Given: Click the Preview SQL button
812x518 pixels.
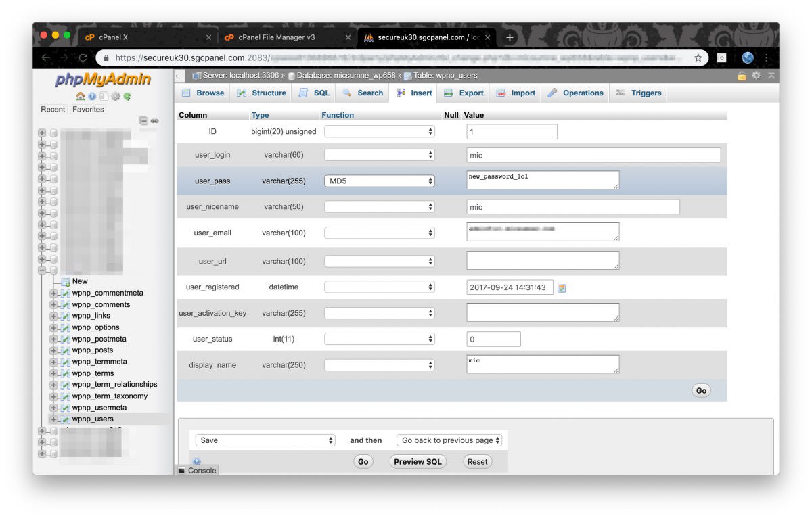Looking at the screenshot, I should tap(418, 462).
